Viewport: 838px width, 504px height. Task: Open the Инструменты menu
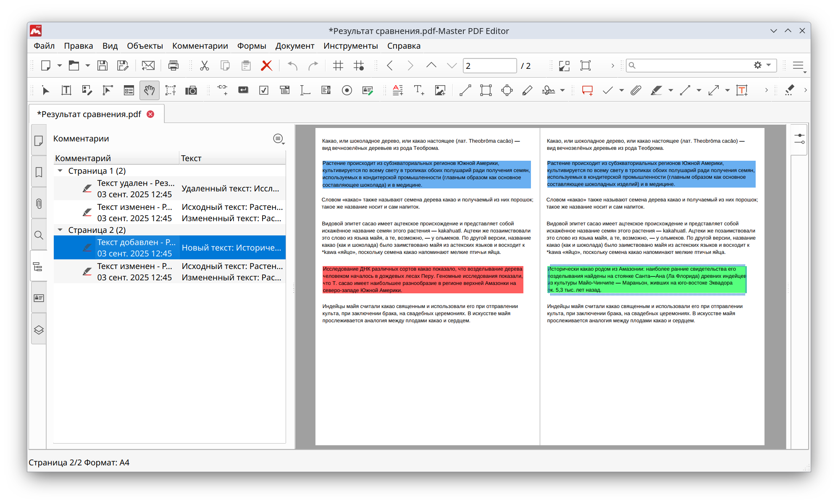(350, 46)
